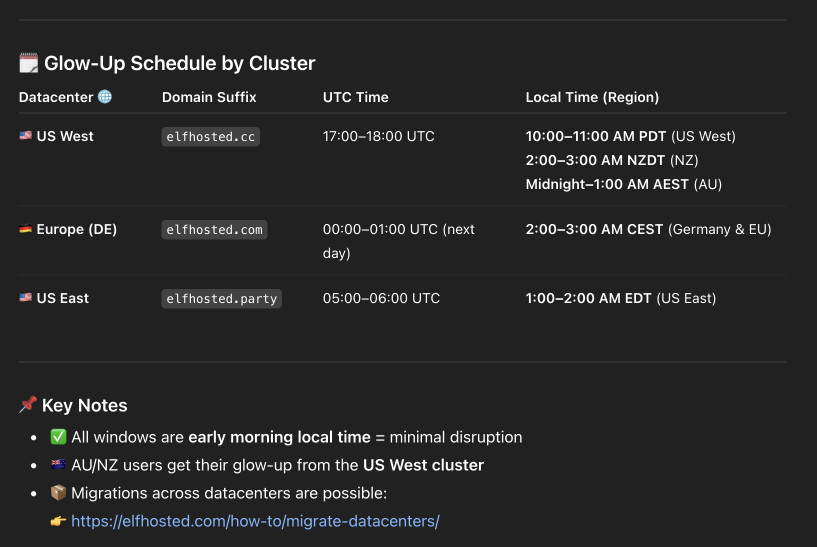Viewport: 817px width, 547px height.
Task: Click the Domain Suffix column header
Action: tap(209, 97)
